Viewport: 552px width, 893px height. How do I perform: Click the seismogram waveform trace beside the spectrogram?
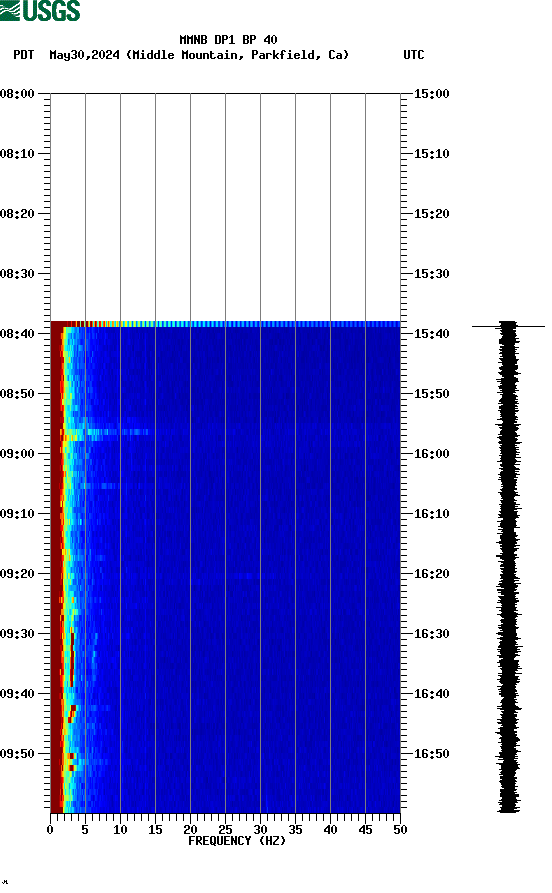(x=508, y=567)
